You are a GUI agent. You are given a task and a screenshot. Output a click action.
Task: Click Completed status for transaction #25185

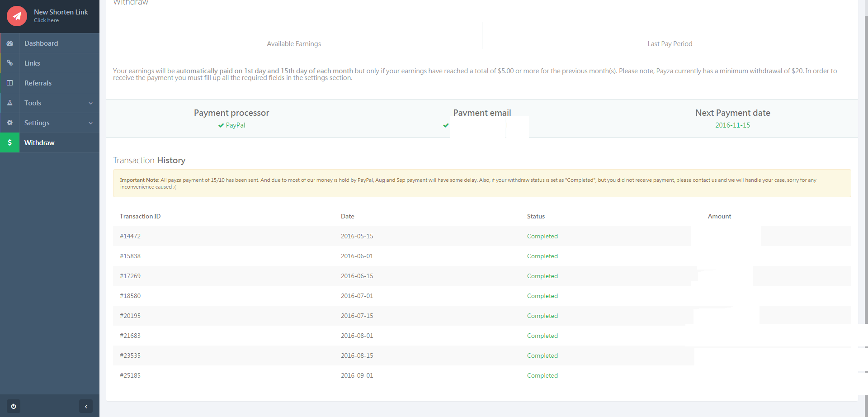pos(542,375)
